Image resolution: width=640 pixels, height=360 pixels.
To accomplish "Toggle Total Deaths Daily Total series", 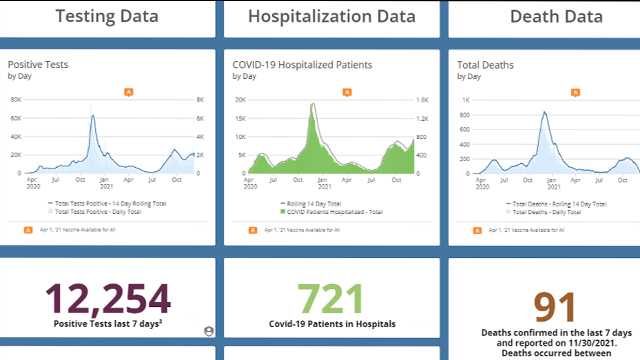I will click(x=543, y=212).
